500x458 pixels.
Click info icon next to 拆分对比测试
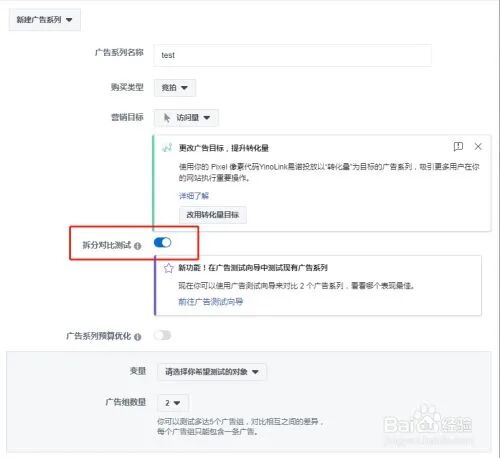(137, 246)
